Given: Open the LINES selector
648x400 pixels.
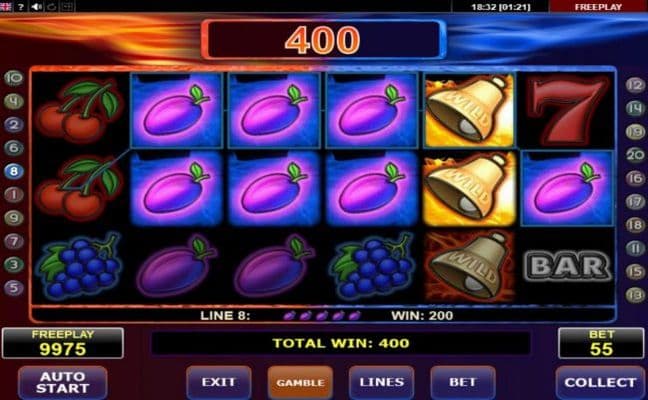Looking at the screenshot, I should [381, 383].
